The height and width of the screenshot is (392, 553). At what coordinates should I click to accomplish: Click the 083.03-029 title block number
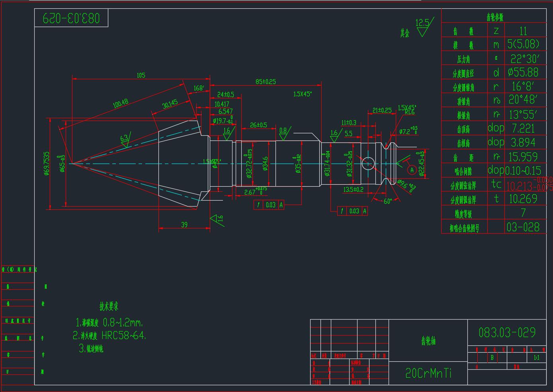[x=507, y=332]
